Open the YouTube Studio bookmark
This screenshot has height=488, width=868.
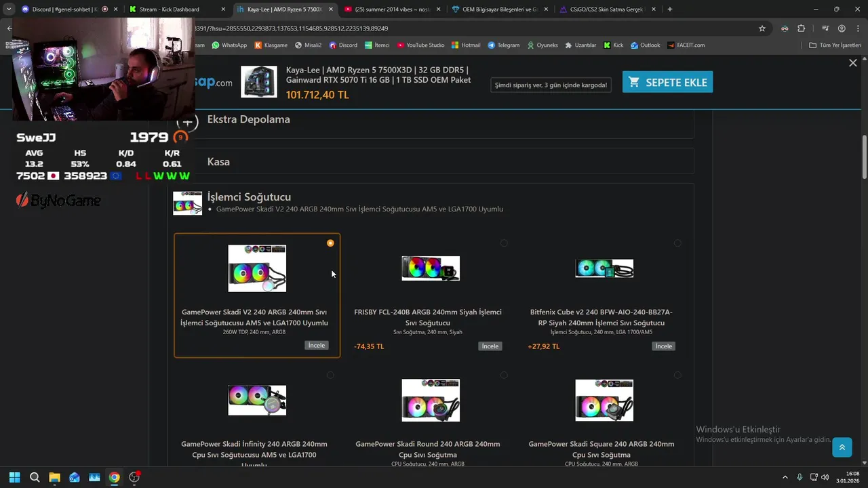(420, 45)
